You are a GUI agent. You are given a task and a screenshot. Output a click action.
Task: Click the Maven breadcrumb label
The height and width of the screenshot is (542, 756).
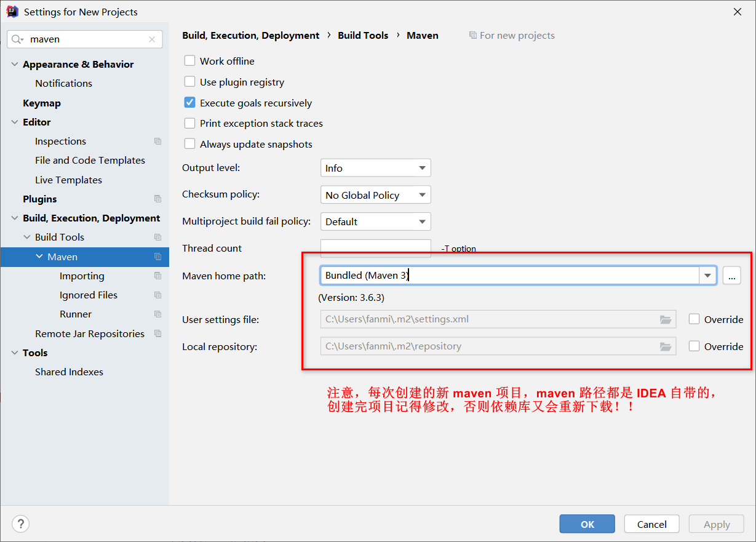(423, 36)
